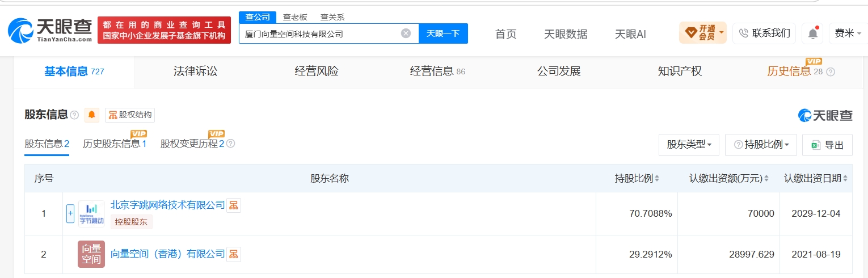Open the 股东类型 filter dropdown
The height and width of the screenshot is (278, 868).
pos(689,145)
